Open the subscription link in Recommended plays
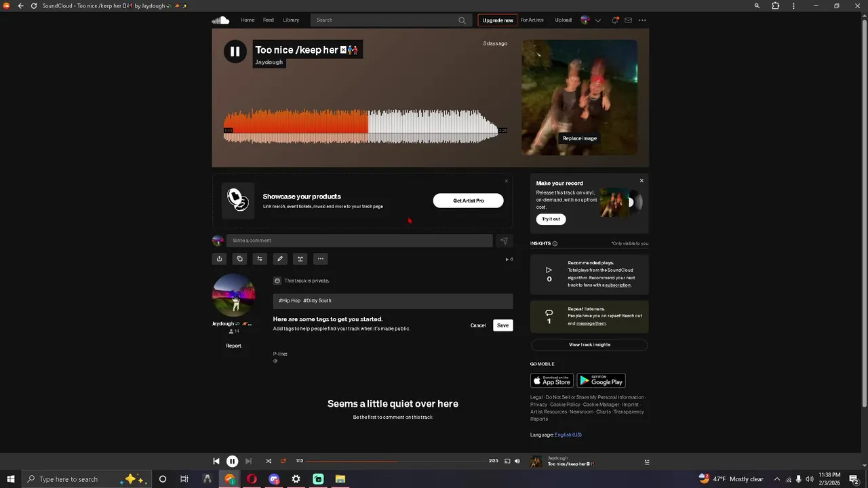Screen dimensions: 868x488 pos(618,285)
